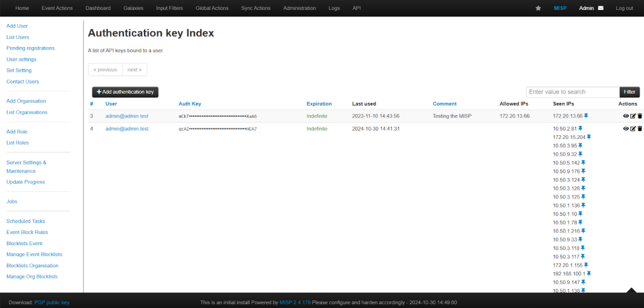Screen dimensions: 644x308
Task: Open the Sync Actions dropdown
Action: point(256,8)
